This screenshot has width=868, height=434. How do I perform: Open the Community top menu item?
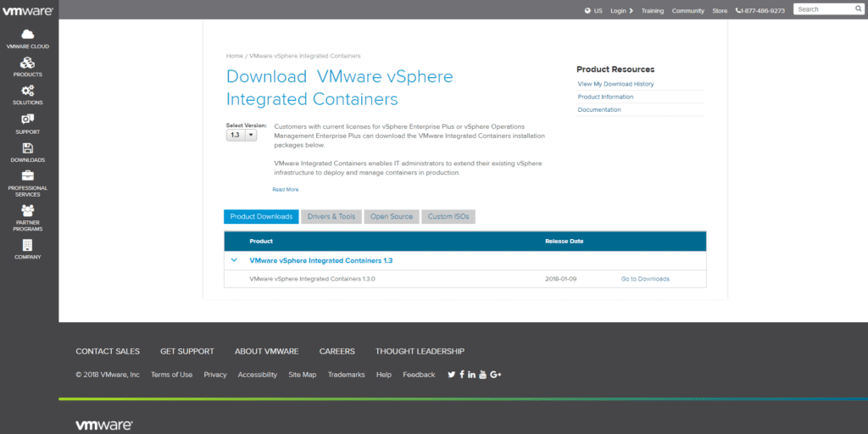688,11
